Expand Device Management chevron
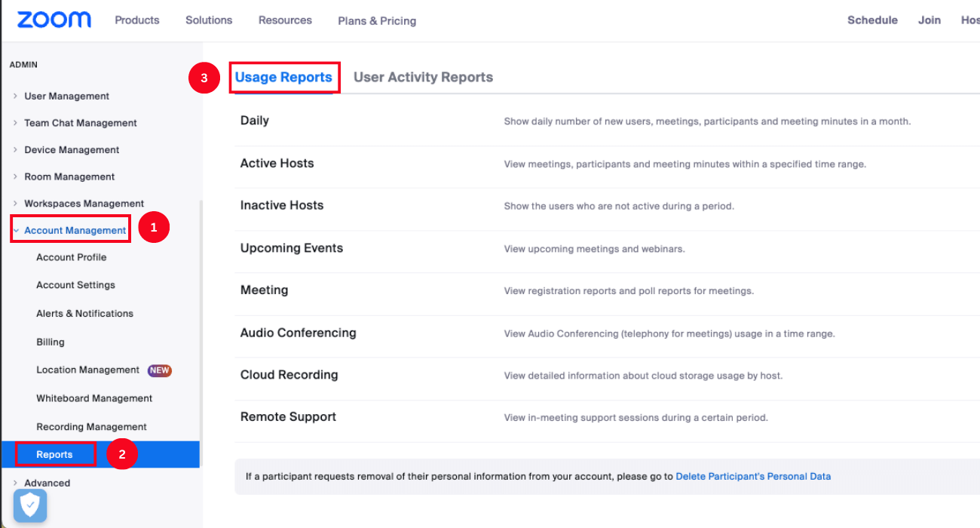The width and height of the screenshot is (980, 528). coord(15,149)
